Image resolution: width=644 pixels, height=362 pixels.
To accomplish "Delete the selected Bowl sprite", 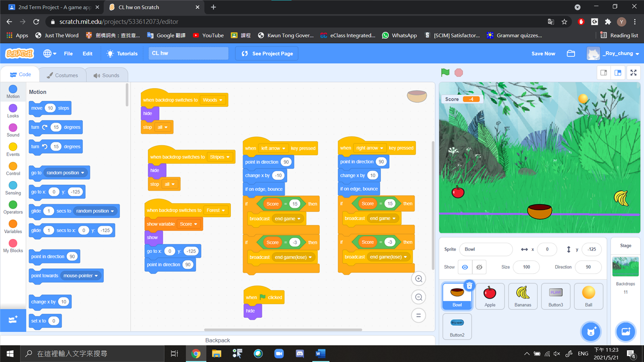I will coord(469,286).
